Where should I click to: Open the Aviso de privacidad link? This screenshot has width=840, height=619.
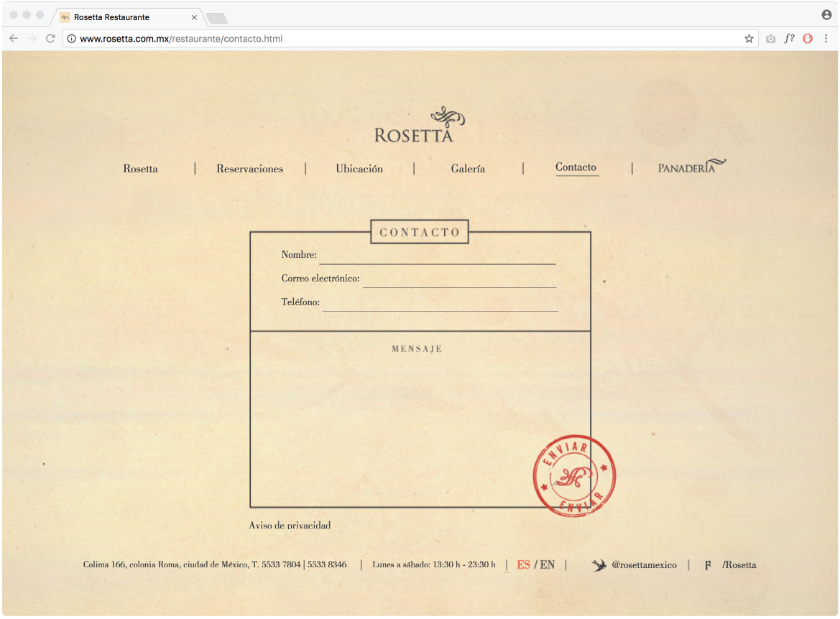pyautogui.click(x=290, y=526)
